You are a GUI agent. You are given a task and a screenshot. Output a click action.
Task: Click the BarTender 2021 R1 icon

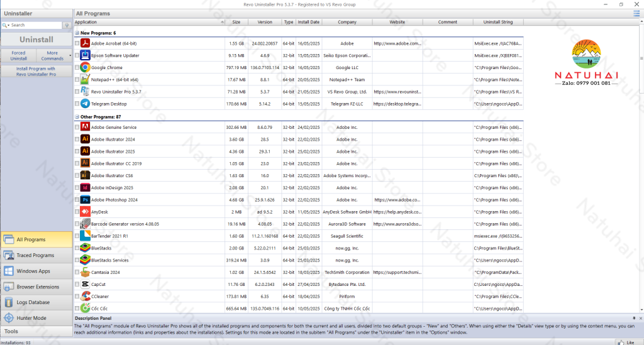click(x=85, y=236)
